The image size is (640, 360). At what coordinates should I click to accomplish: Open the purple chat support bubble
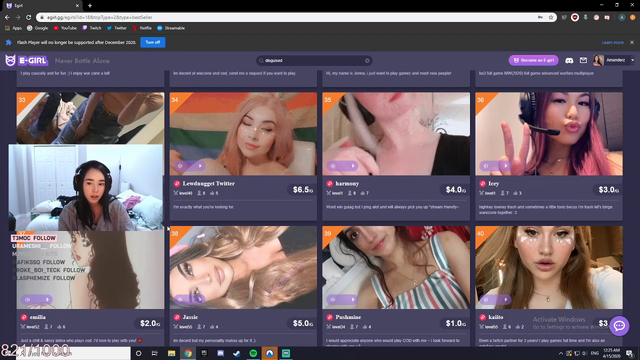(x=619, y=325)
